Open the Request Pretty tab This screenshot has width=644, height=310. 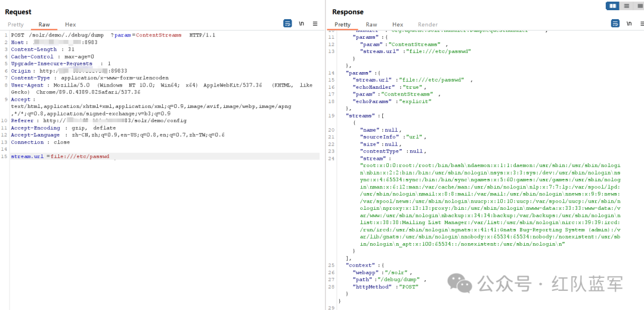coord(16,24)
